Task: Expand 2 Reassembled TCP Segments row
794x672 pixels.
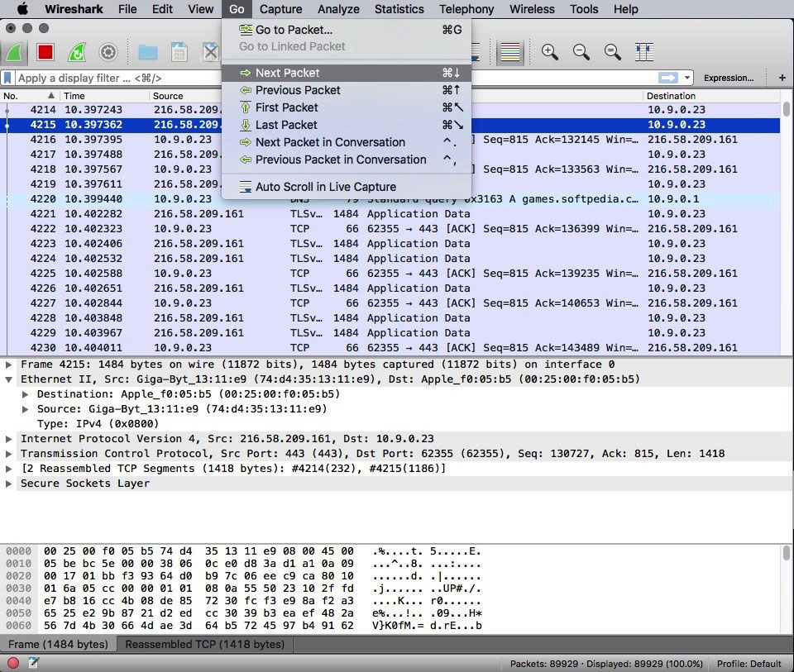Action: pos(8,469)
